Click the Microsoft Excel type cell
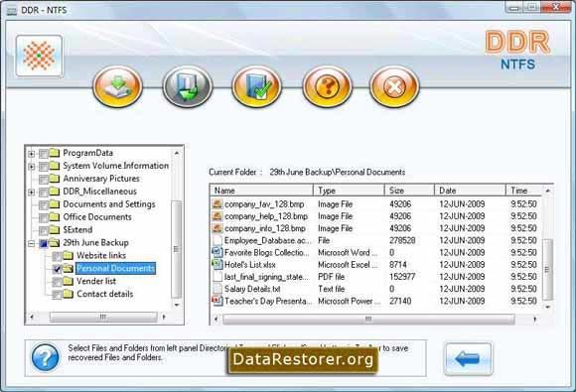This screenshot has width=576, height=392. pyautogui.click(x=348, y=264)
